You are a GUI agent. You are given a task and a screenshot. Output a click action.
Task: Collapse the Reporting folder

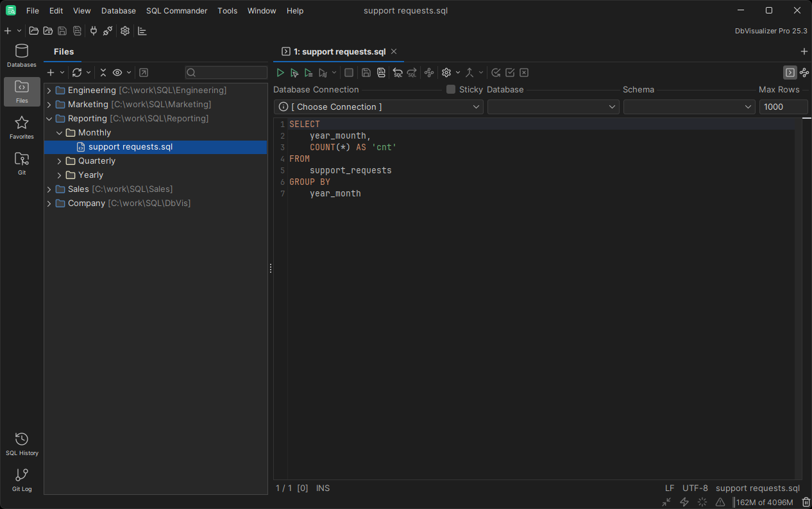(49, 118)
